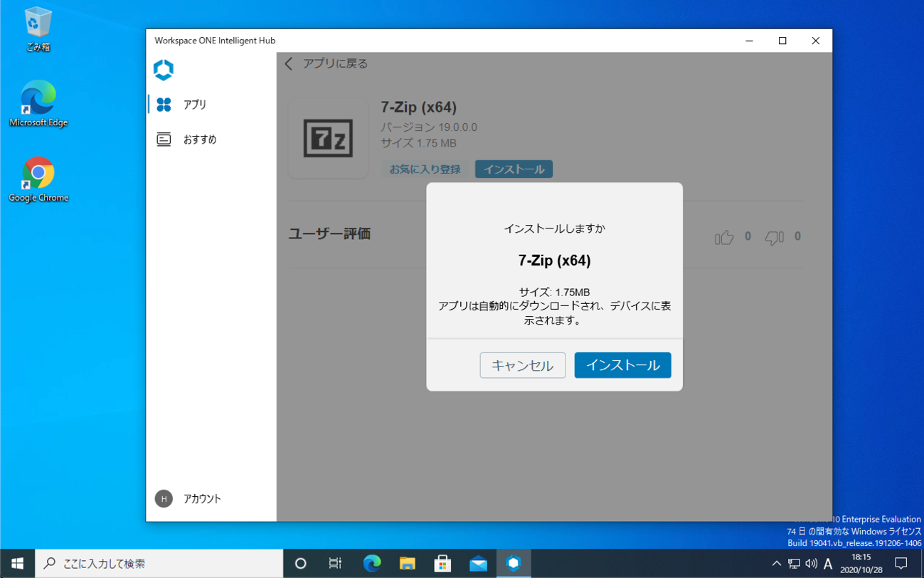This screenshot has height=578, width=924.
Task: Click the IME A input indicator
Action: click(x=828, y=564)
